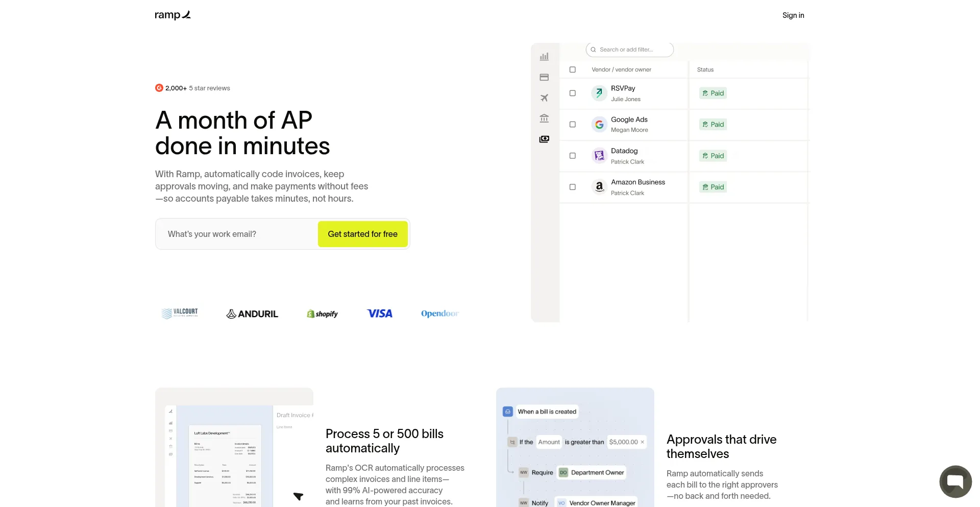Click the G2 reviews badge icon

[x=159, y=88]
